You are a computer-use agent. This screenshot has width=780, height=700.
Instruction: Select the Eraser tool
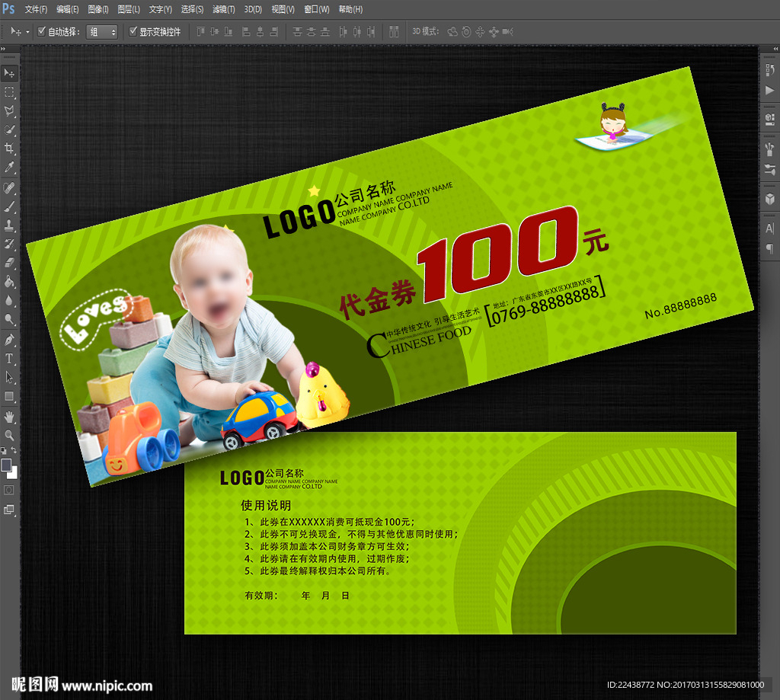tap(9, 263)
